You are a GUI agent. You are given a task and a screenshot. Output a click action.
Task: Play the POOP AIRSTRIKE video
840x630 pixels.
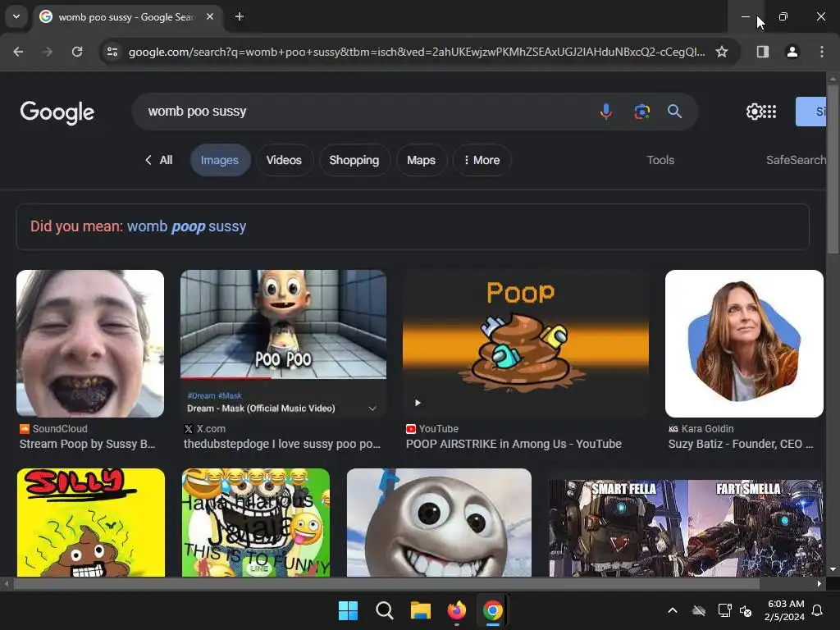point(418,403)
